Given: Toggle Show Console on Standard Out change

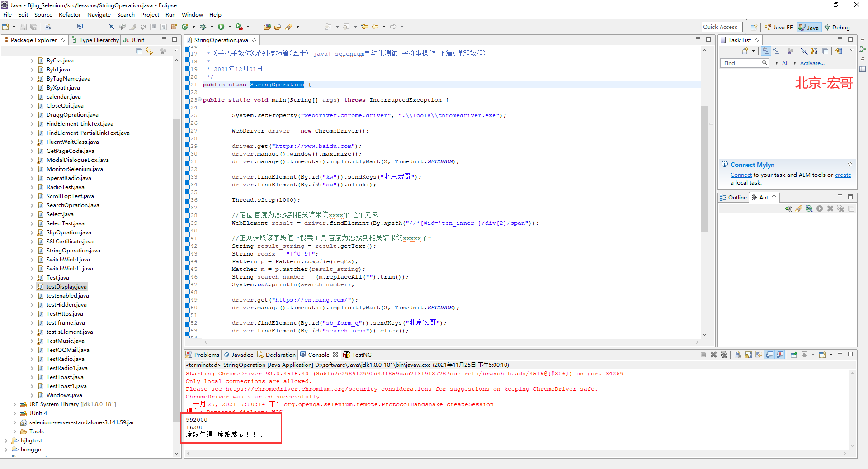Looking at the screenshot, I should tap(769, 355).
